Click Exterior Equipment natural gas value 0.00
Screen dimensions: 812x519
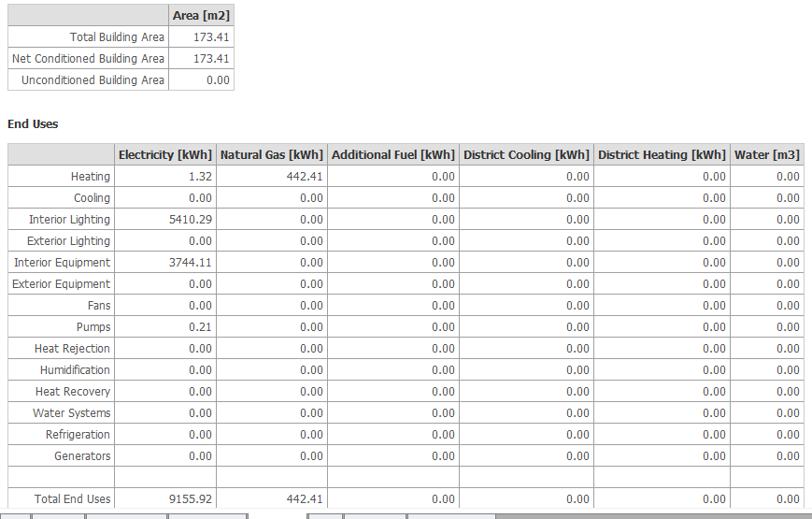point(311,284)
